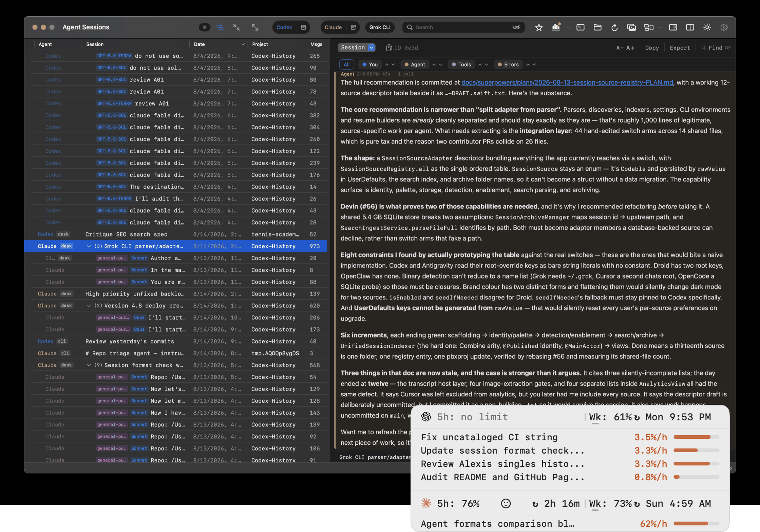
Task: Select the Agent filter tab
Action: (415, 64)
